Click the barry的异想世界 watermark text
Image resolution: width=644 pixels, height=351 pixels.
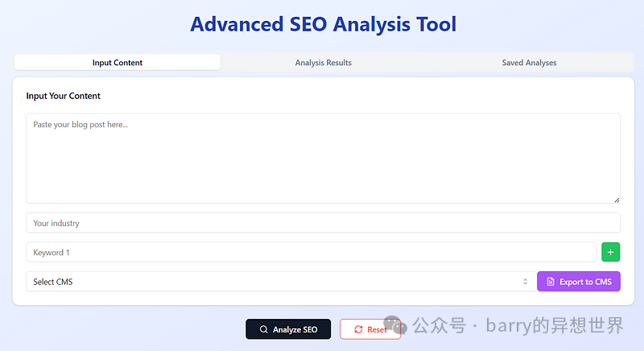[x=554, y=325]
